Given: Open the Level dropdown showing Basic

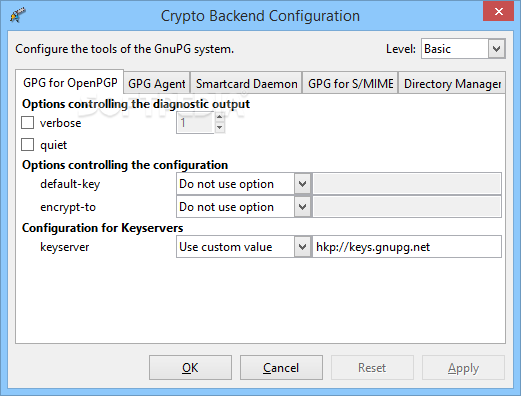Looking at the screenshot, I should pos(463,49).
